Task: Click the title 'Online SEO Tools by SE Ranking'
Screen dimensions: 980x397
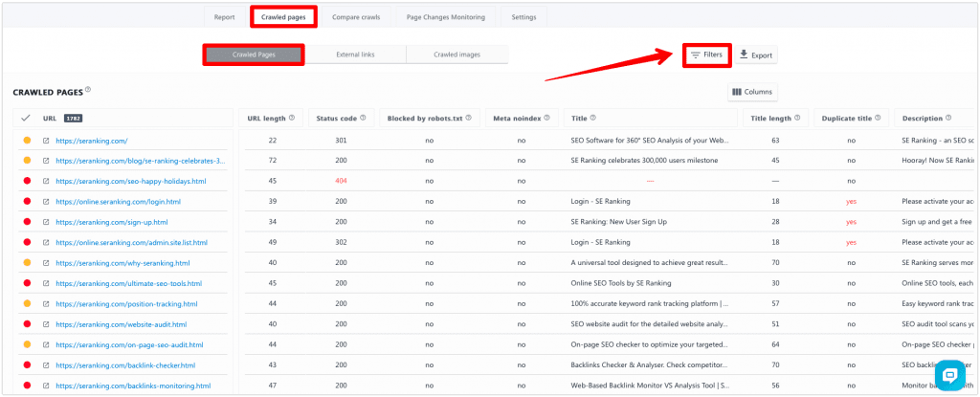Action: 620,284
